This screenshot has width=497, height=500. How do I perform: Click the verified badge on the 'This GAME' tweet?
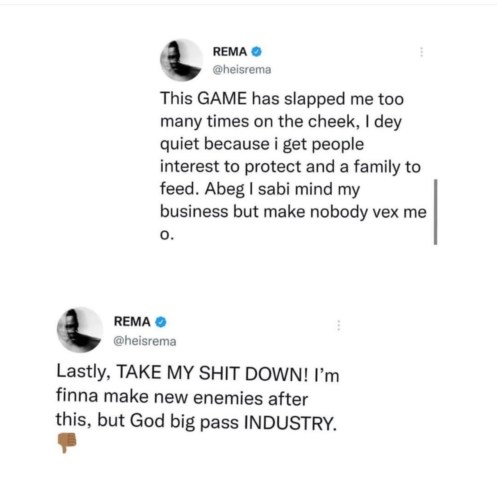(x=256, y=52)
